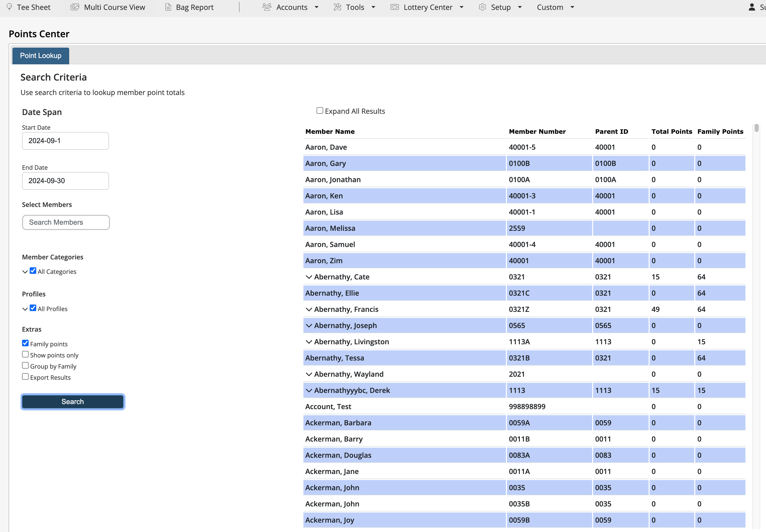Open the Accounts dropdown arrow
Screen dimensions: 766x532
[317, 7]
